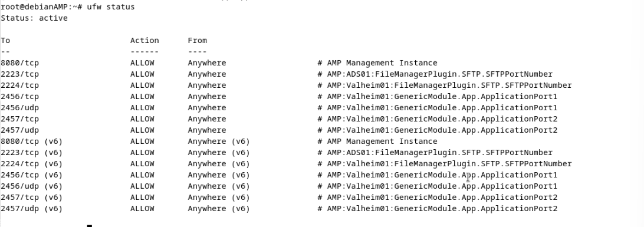Click the 'Action' column header

[x=144, y=40]
